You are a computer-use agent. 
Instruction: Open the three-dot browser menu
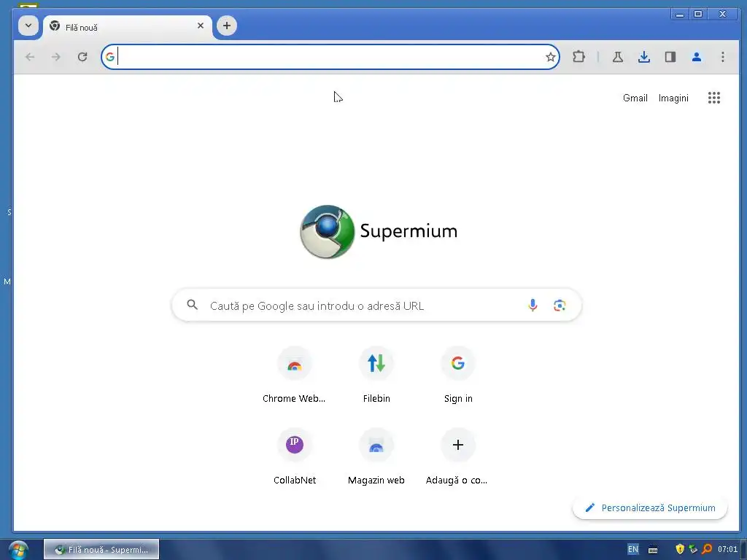click(723, 57)
